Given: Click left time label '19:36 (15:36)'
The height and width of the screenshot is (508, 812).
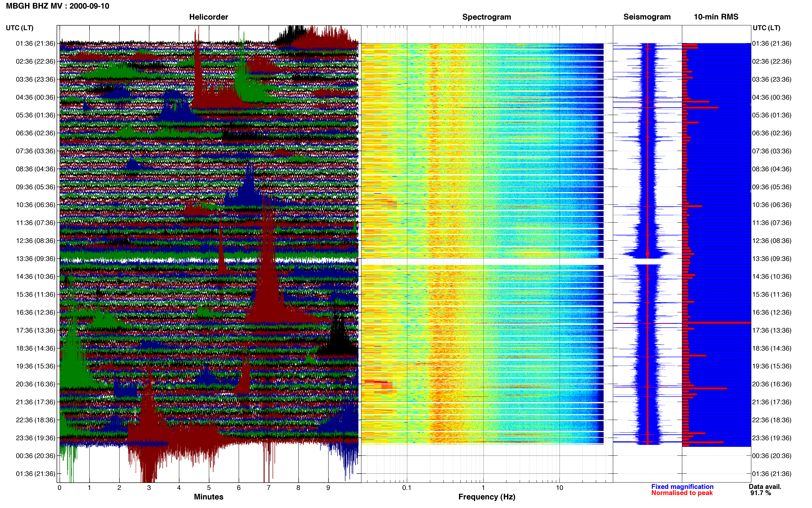Looking at the screenshot, I should pos(36,366).
